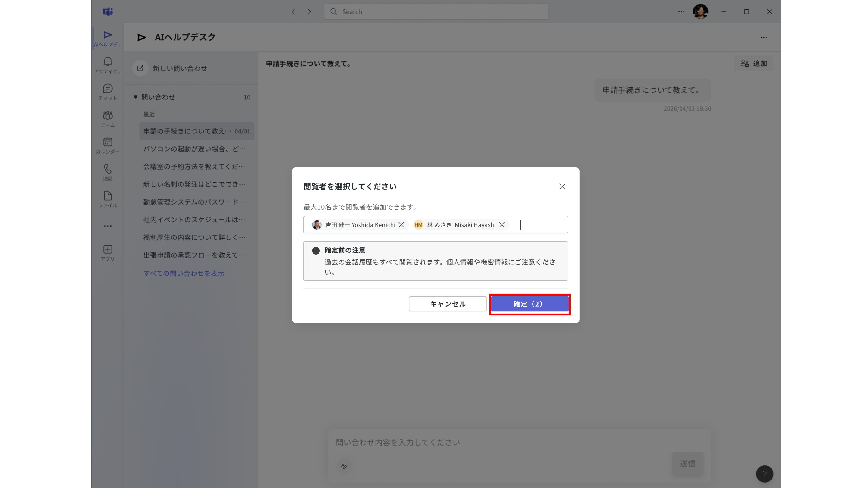Click 追加 viewers button
The height and width of the screenshot is (488, 868).
tap(753, 64)
